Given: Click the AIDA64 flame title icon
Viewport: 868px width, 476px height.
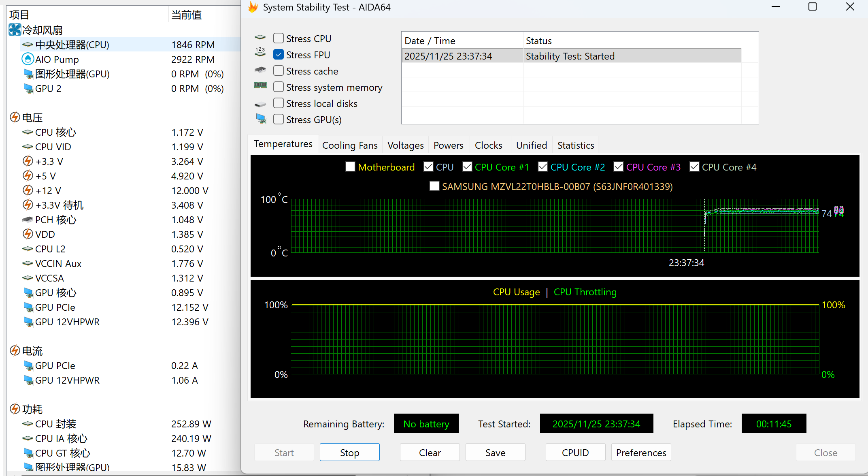Looking at the screenshot, I should pyautogui.click(x=253, y=7).
